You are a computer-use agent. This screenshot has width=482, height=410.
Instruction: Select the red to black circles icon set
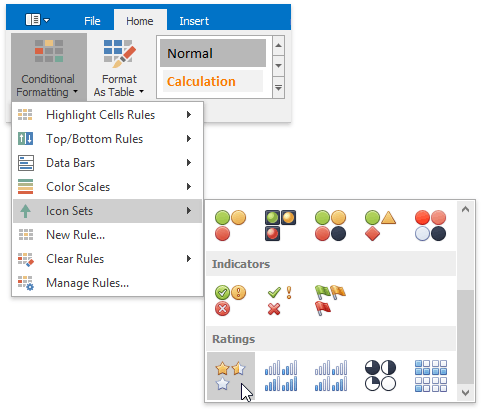click(x=431, y=226)
